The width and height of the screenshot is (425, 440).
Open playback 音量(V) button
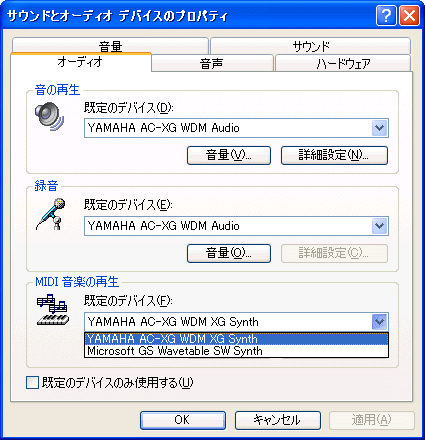pos(229,155)
